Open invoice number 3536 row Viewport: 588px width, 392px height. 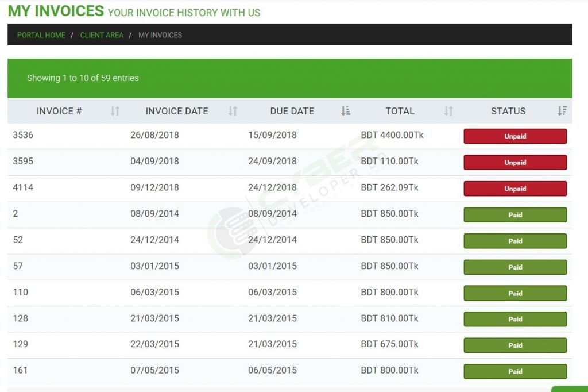(x=23, y=135)
